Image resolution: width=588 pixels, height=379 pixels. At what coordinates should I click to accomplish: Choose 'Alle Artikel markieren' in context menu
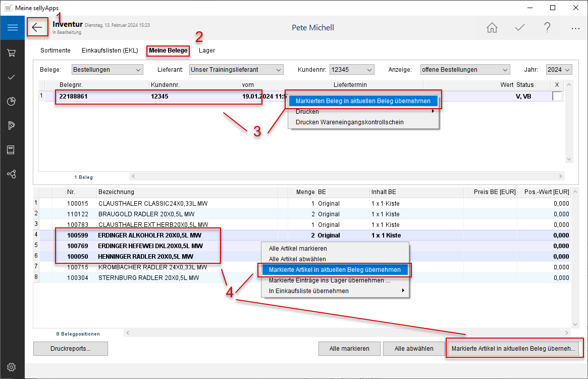pos(298,249)
